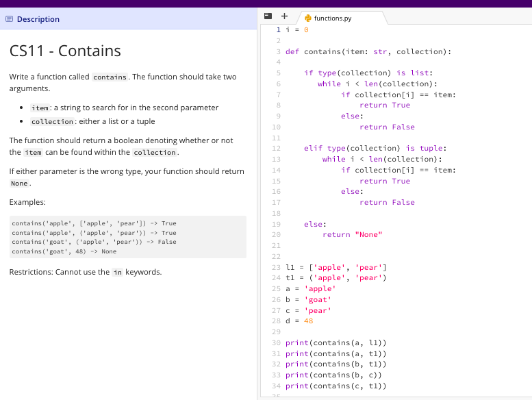Open the Description panel header
Viewport: 532px width, 400px height.
coord(129,19)
